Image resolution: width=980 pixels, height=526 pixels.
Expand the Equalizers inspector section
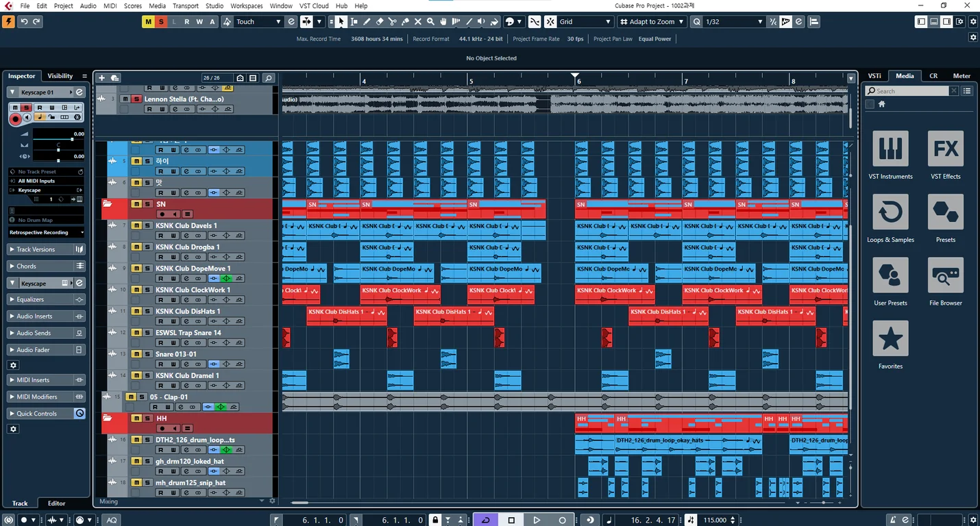(x=47, y=299)
